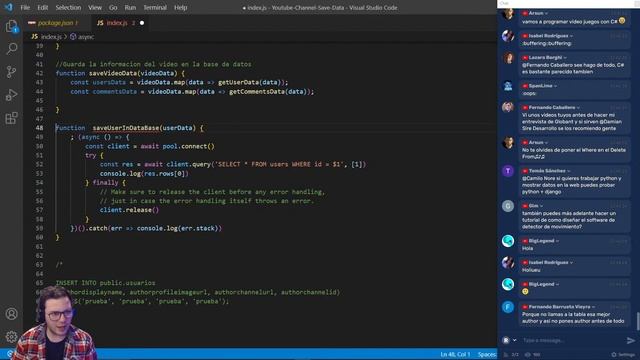
Task: Open the File menu
Action: pos(25,7)
